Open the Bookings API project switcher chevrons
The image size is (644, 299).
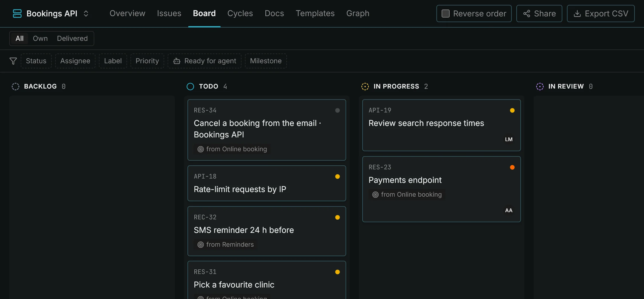click(86, 14)
